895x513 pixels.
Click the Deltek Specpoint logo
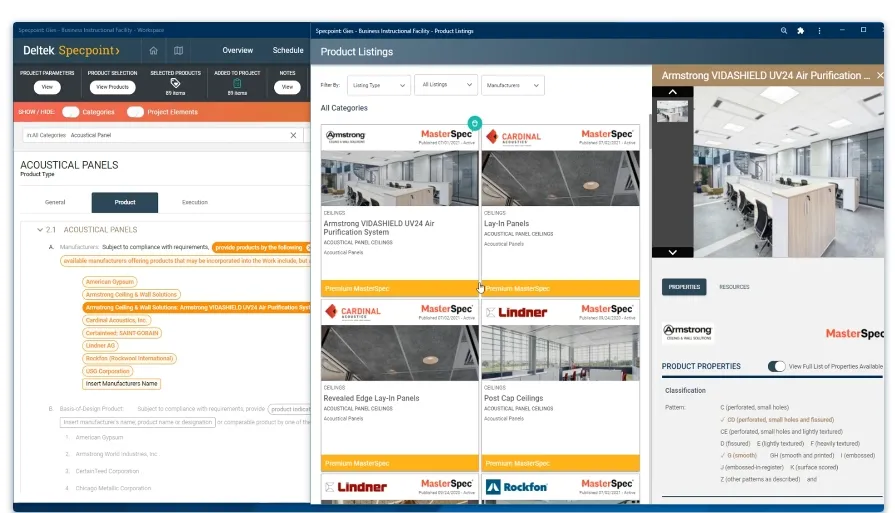click(x=71, y=50)
